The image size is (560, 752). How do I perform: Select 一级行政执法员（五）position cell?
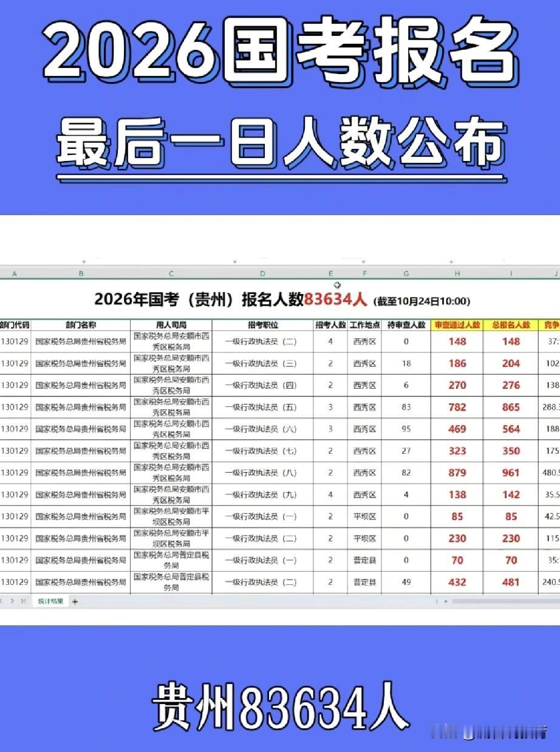263,407
